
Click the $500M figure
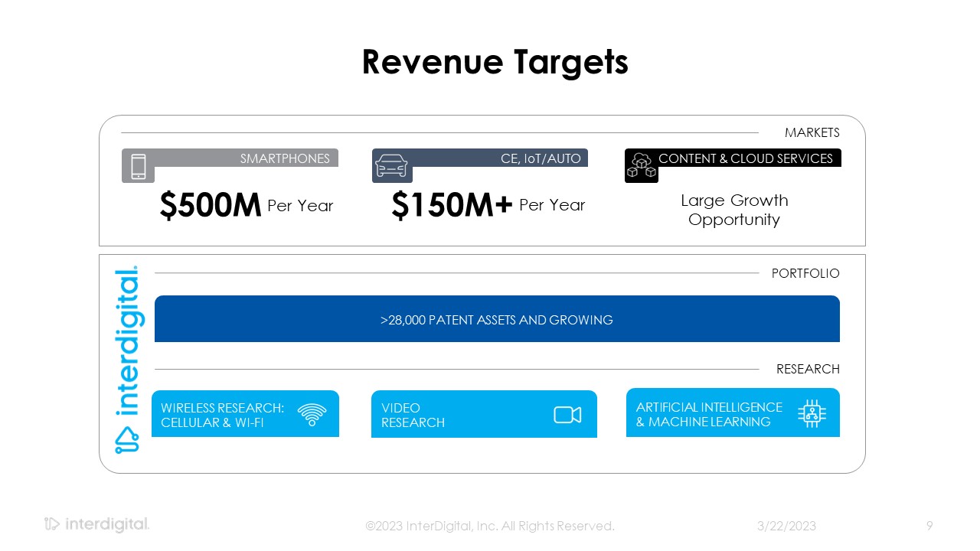point(211,205)
